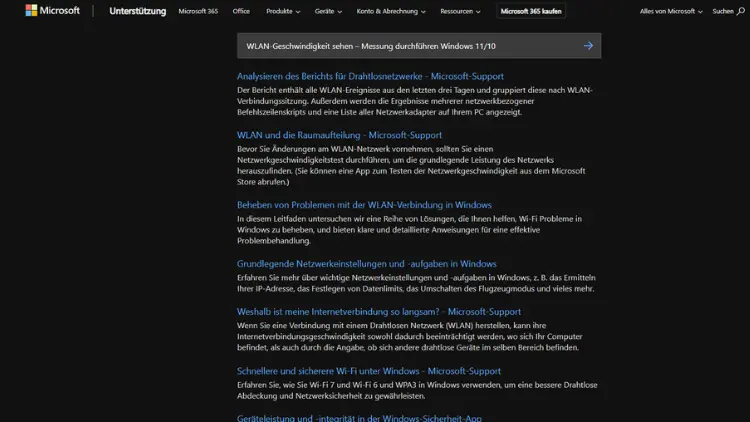Viewport: 750px width, 422px height.
Task: Click text 'Wenn Sie eine Verbindung mit einem'
Action: (x=303, y=325)
